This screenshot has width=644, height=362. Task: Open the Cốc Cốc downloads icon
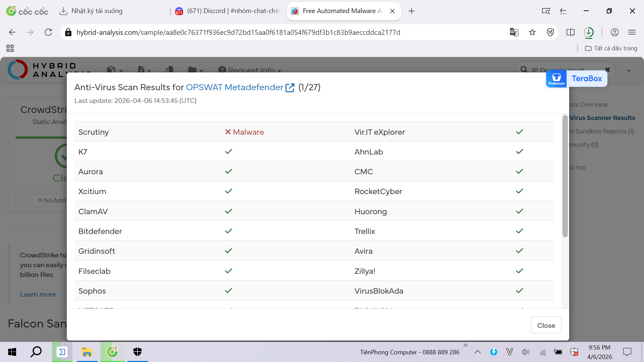tap(589, 32)
